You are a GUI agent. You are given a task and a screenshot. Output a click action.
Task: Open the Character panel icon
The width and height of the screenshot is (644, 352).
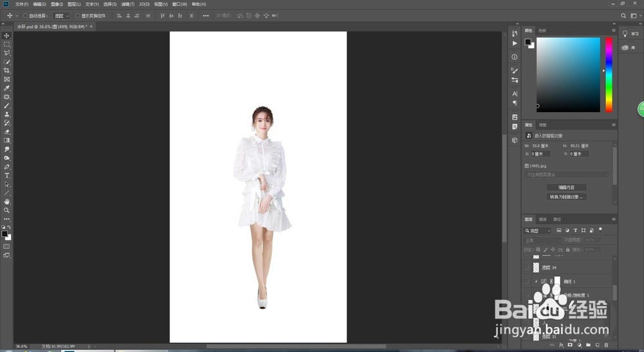[515, 93]
